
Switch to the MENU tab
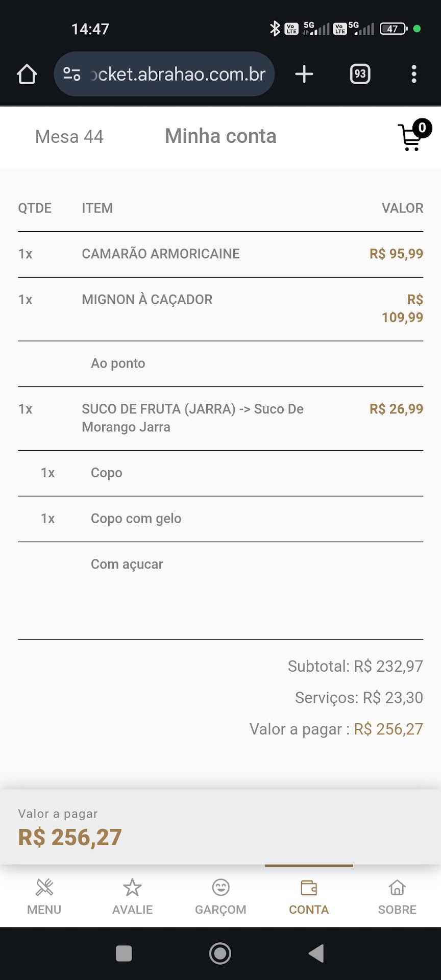tap(44, 896)
